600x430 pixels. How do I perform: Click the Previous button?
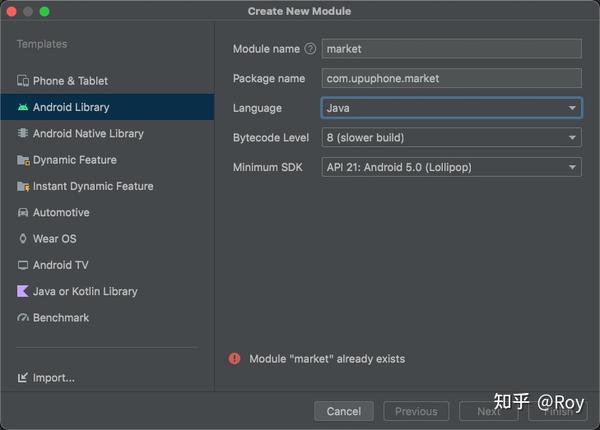(416, 411)
